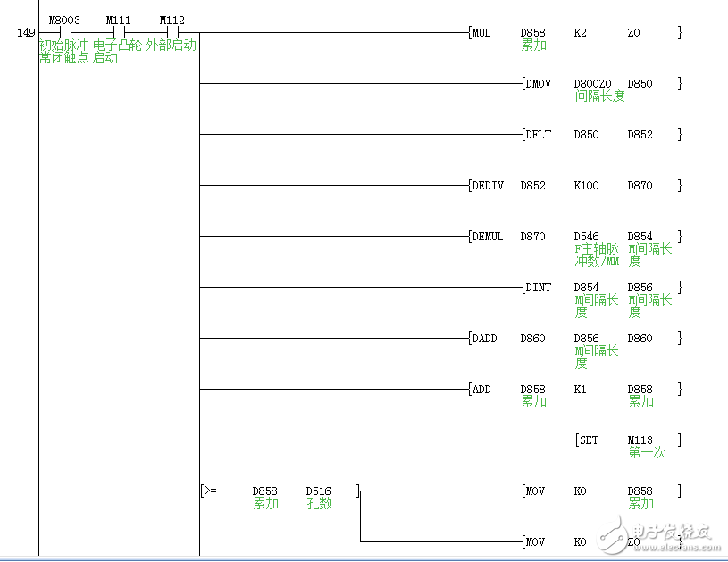Select the DINT instruction
This screenshot has width=728, height=562.
(538, 288)
